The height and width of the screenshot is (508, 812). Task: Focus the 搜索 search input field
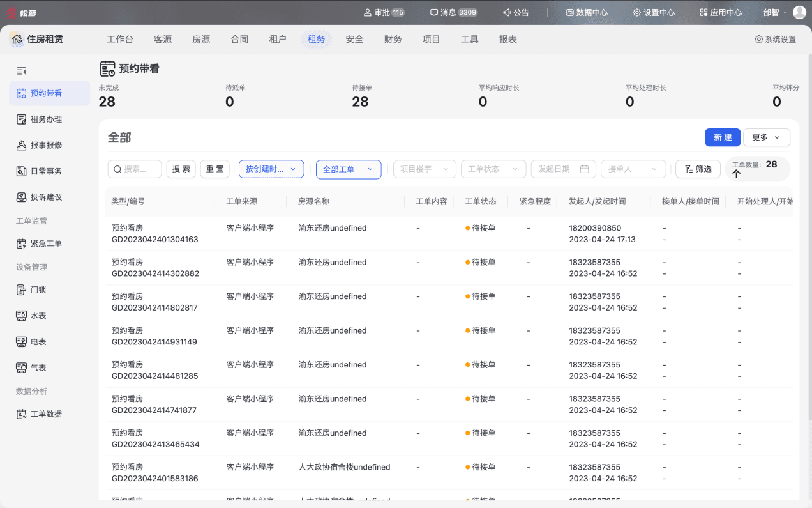pos(135,169)
